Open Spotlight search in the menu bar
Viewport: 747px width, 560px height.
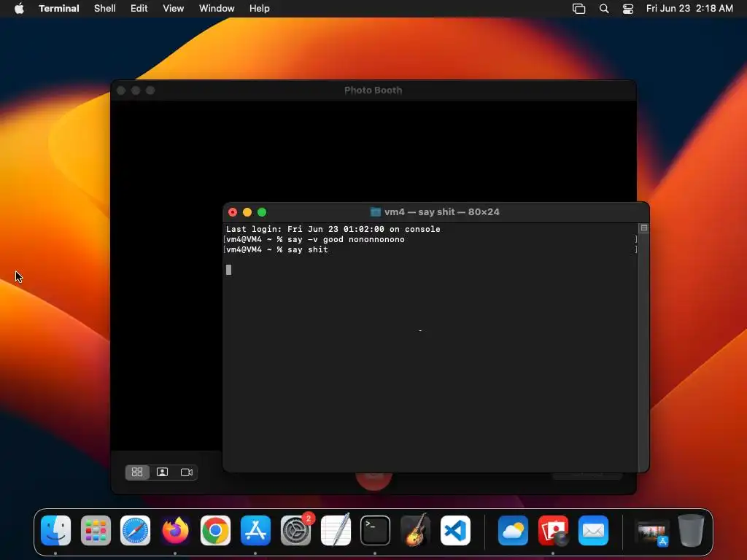(x=603, y=9)
